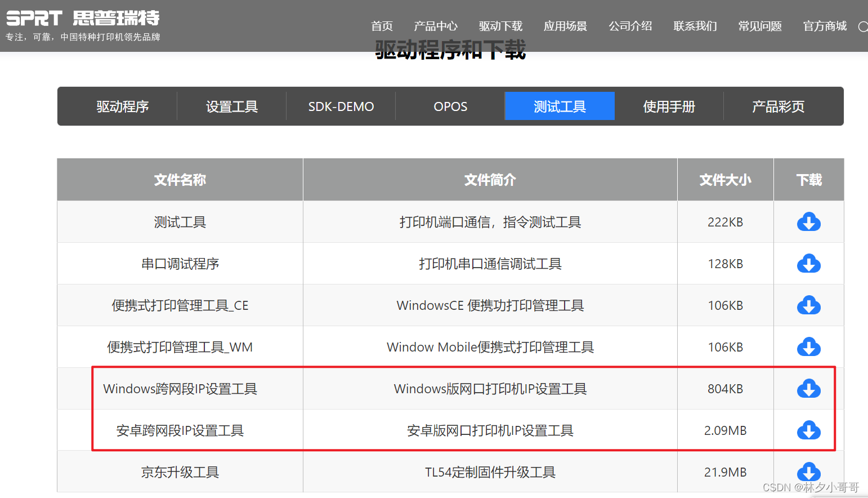The width and height of the screenshot is (868, 498).
Task: Select the 测试工具 tab
Action: [x=560, y=106]
